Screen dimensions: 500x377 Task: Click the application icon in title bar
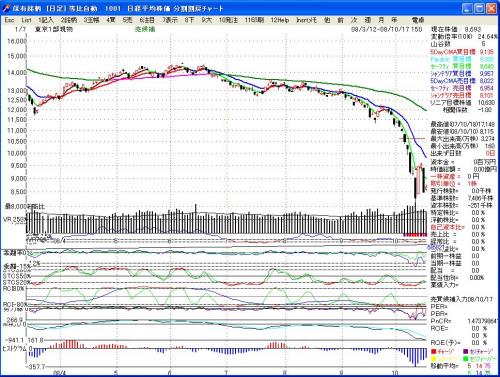tap(7, 9)
